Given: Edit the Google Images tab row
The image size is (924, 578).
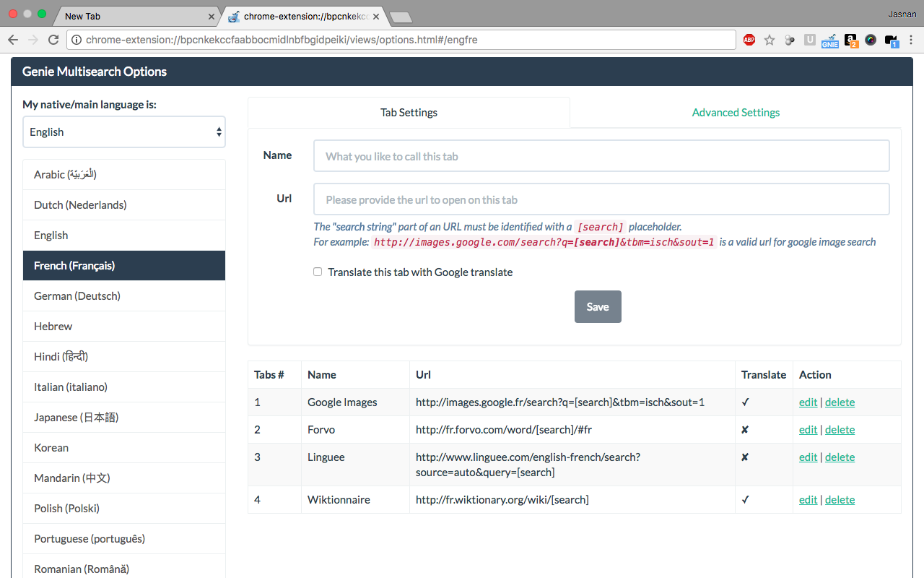Looking at the screenshot, I should [x=808, y=402].
